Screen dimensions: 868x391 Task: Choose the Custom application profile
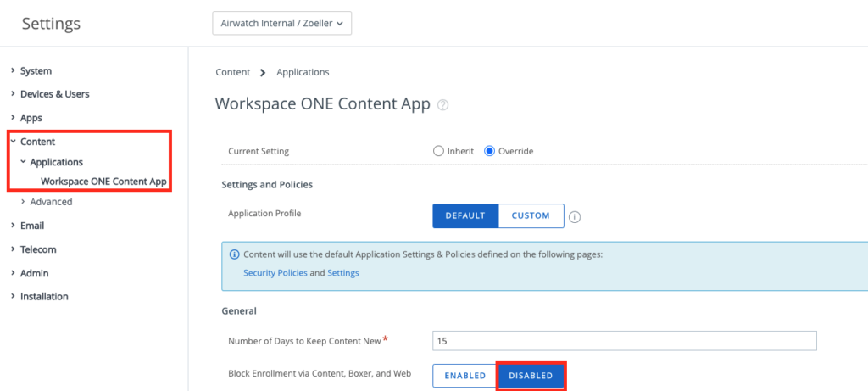point(531,215)
